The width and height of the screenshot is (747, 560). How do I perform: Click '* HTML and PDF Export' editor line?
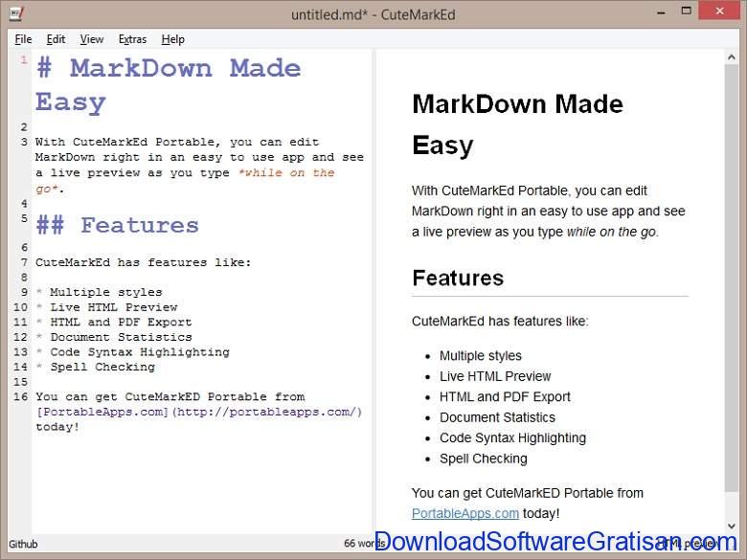114,322
